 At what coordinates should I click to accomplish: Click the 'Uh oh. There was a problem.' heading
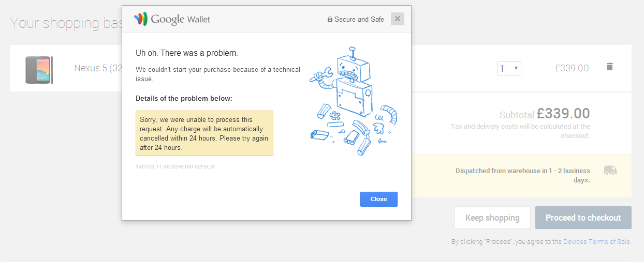pos(186,53)
